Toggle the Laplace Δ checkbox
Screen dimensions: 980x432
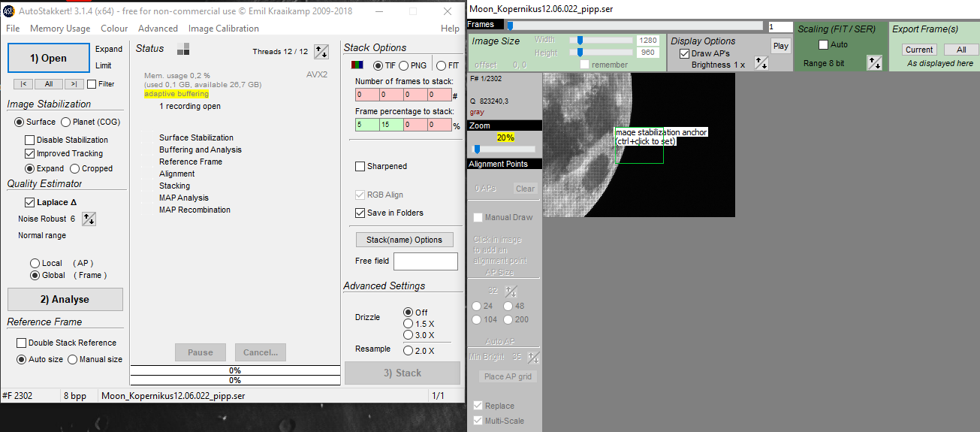pos(29,202)
